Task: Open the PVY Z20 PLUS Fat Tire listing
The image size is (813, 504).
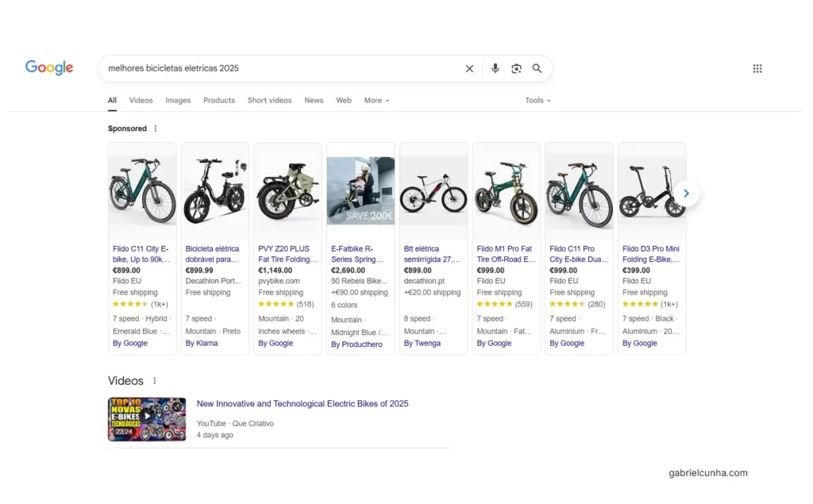Action: pyautogui.click(x=287, y=254)
